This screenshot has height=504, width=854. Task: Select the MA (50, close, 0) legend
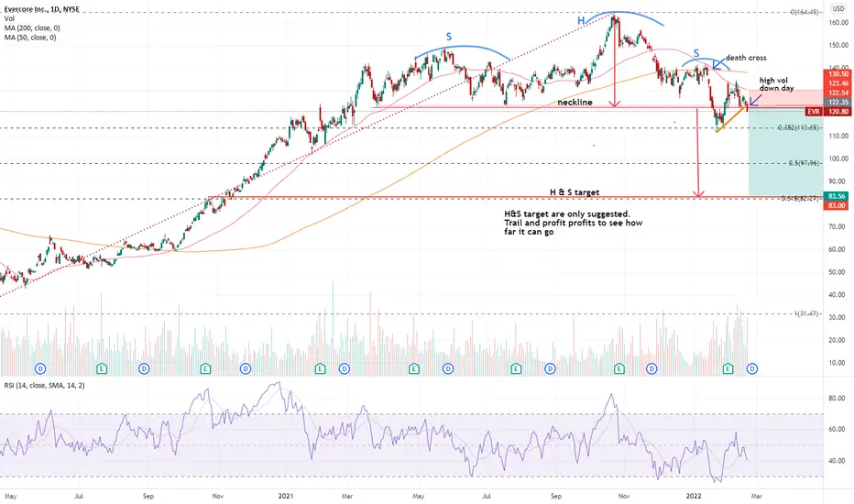click(30, 37)
